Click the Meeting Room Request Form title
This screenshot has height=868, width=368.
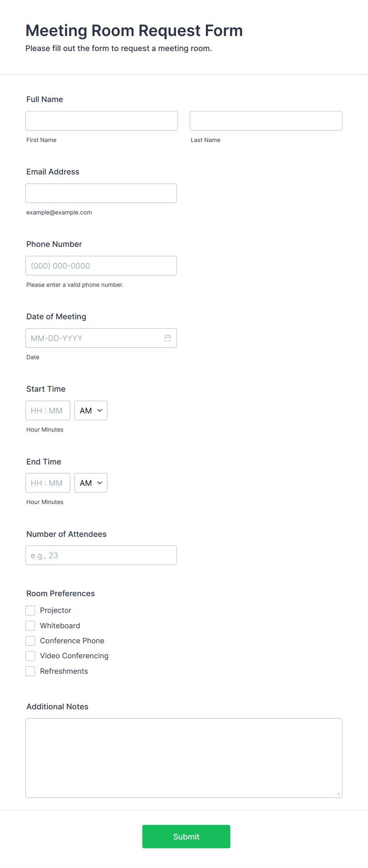coord(134,30)
